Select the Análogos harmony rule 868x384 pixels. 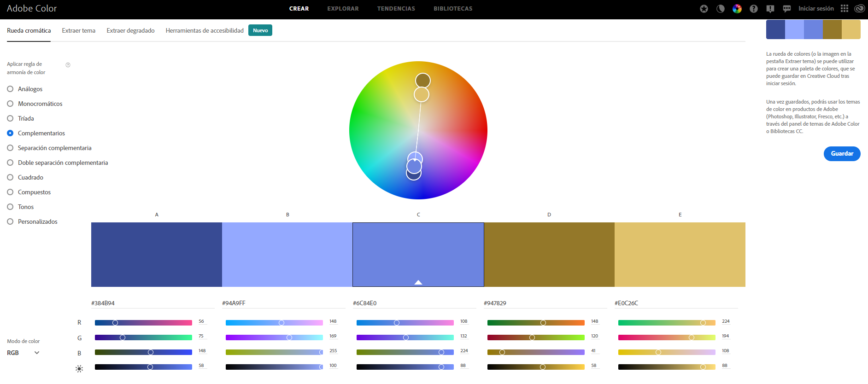tap(10, 89)
